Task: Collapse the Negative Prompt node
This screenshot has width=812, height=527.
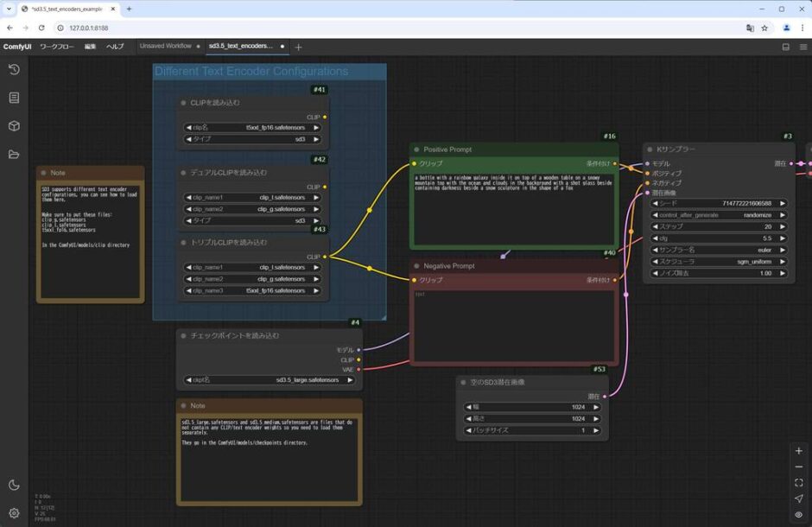Action: pyautogui.click(x=416, y=266)
